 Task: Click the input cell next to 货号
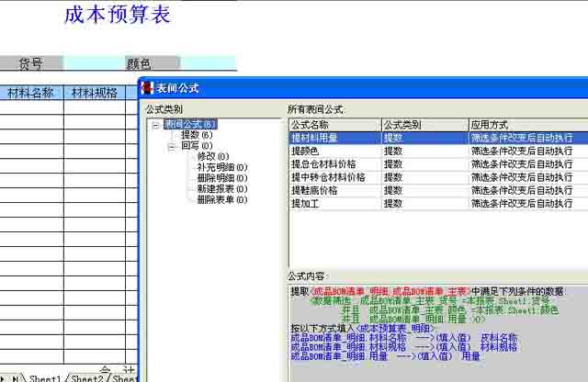[95, 63]
